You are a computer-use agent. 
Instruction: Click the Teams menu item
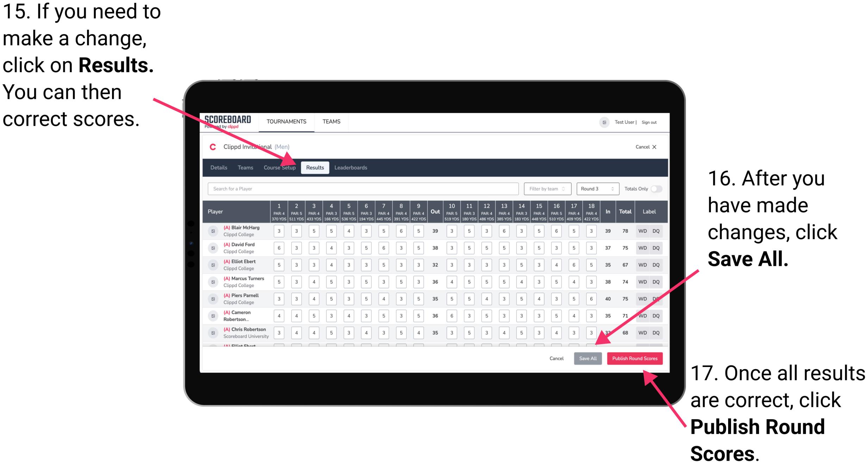(x=330, y=122)
